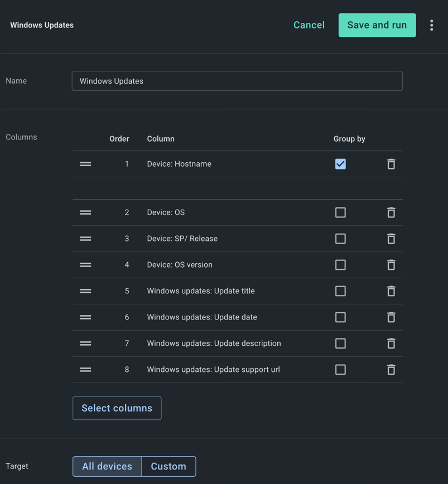448x484 pixels.
Task: Open the three-dot more options menu
Action: click(x=431, y=25)
